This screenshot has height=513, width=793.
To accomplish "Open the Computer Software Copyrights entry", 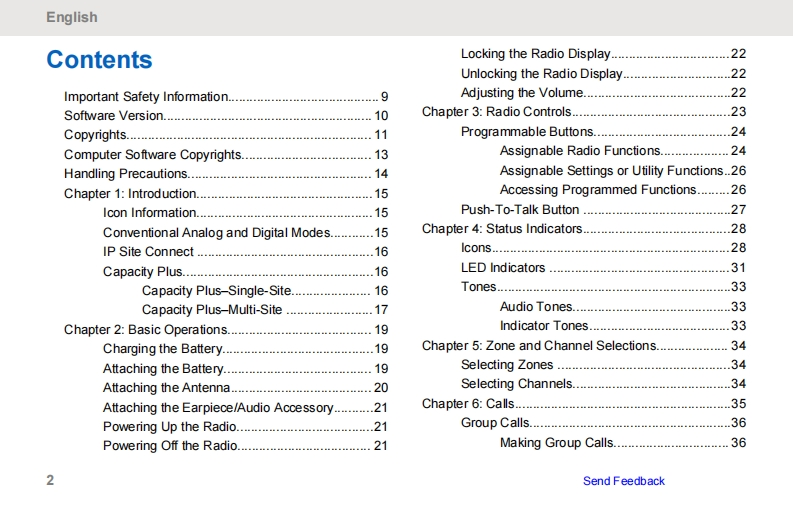I will pyautogui.click(x=153, y=155).
